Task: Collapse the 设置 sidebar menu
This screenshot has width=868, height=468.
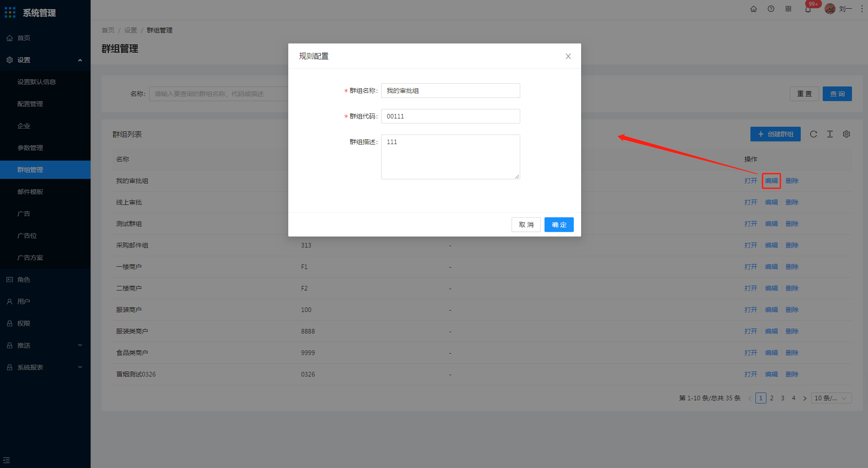Action: pyautogui.click(x=45, y=60)
